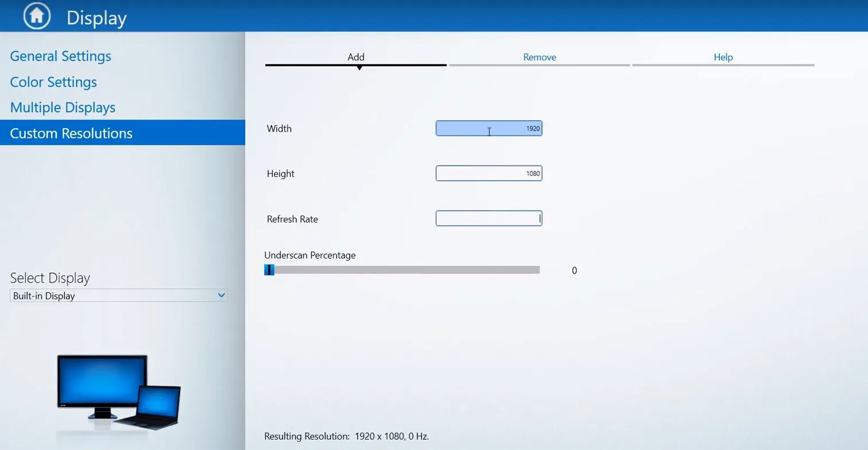Click the Resulting Resolution text
The height and width of the screenshot is (450, 868).
point(347,436)
